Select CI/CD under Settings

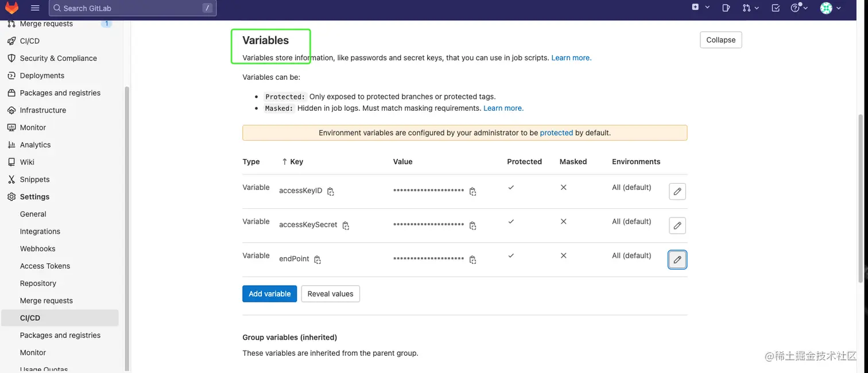point(60,318)
